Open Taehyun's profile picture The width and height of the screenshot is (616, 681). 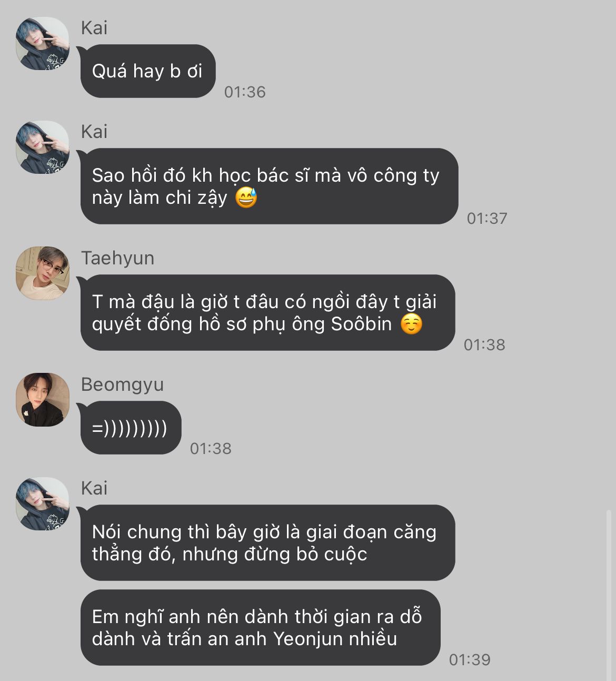tap(43, 273)
